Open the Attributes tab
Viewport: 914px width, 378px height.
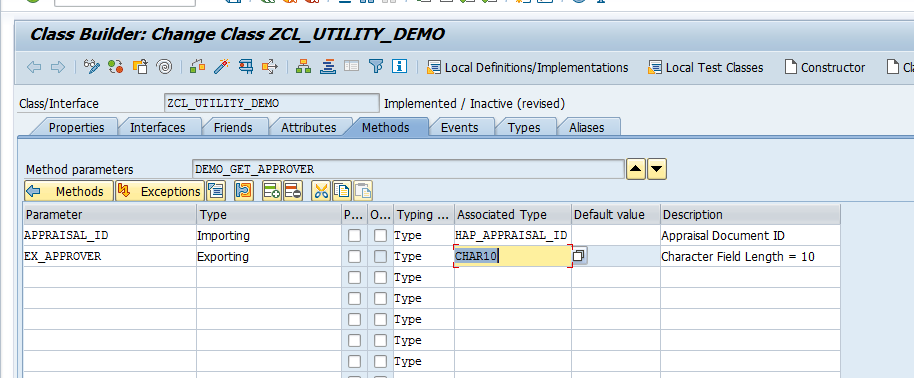point(308,127)
